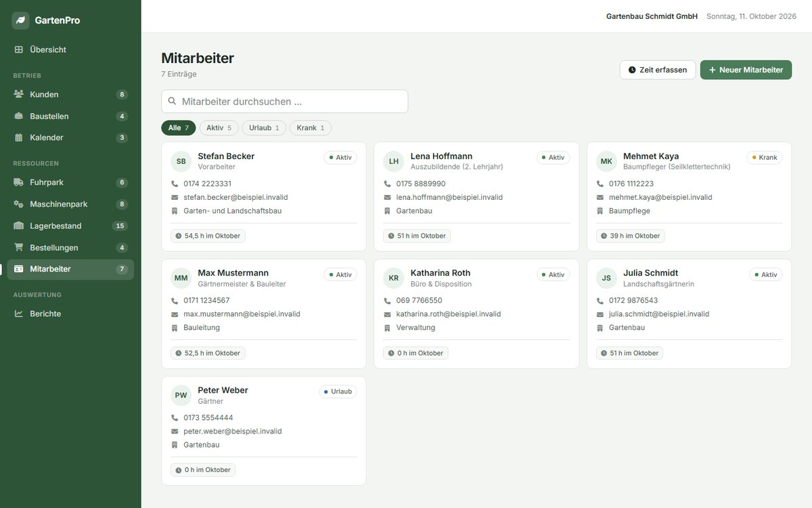
Task: Click the Mitarbeiter durchsuchen search field
Action: (x=285, y=101)
